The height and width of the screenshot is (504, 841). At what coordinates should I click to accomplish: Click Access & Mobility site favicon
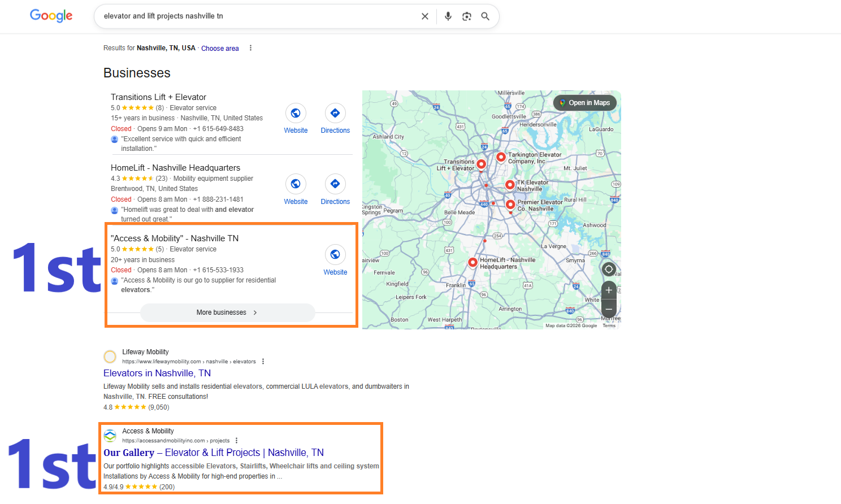click(x=110, y=436)
